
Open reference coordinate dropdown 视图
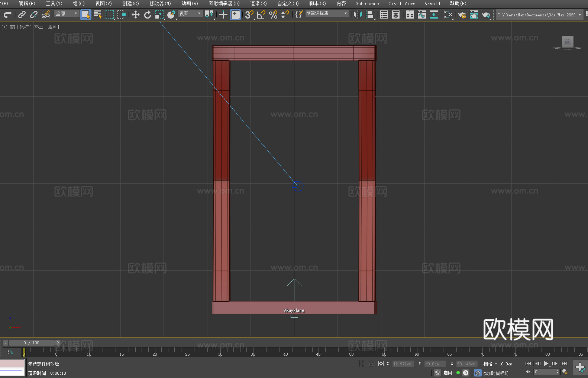(x=190, y=13)
